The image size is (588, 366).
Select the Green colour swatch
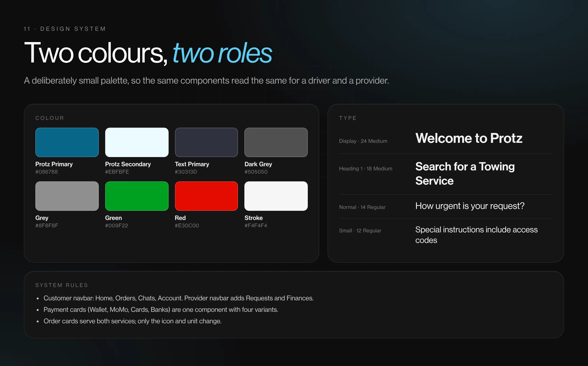tap(137, 196)
